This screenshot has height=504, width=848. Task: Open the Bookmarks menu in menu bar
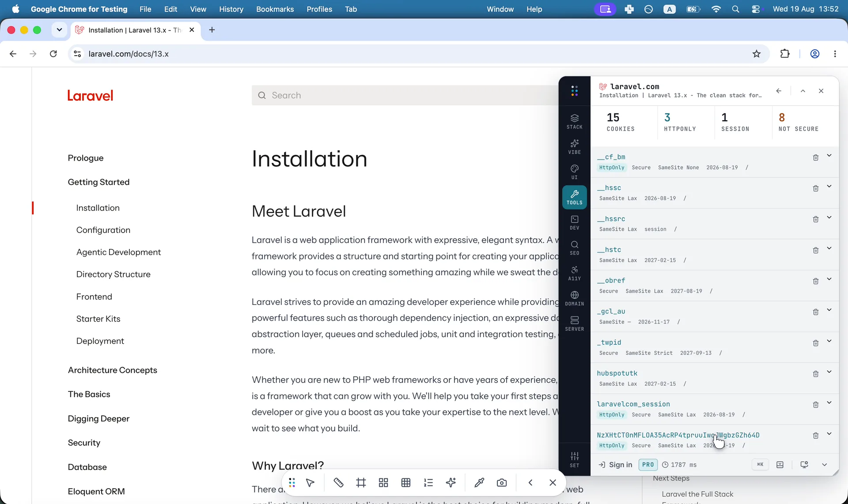coord(275,9)
